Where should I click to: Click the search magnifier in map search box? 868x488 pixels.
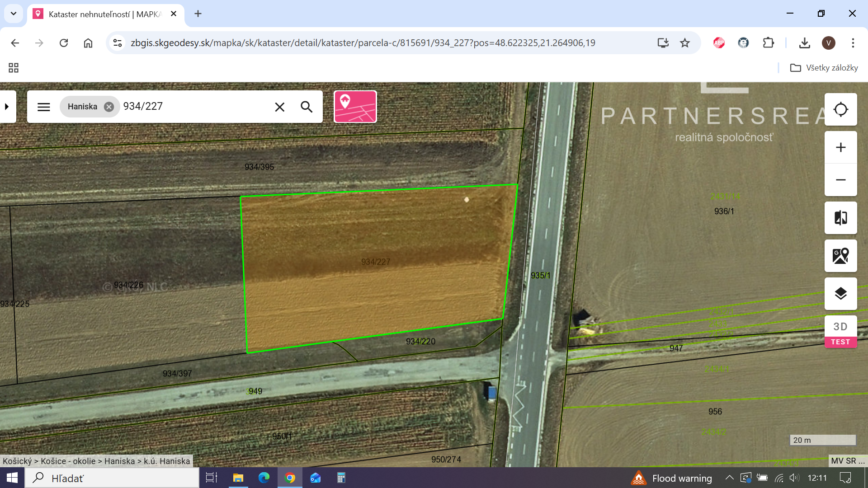[307, 107]
